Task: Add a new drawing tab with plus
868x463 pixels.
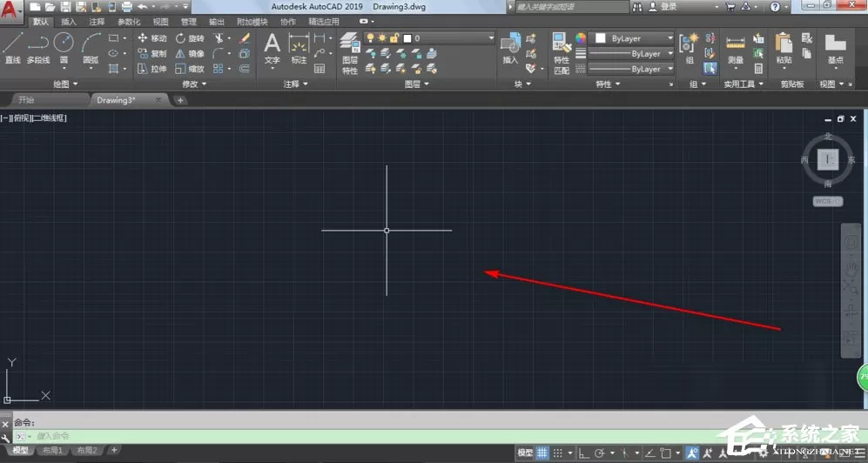Action: click(180, 100)
